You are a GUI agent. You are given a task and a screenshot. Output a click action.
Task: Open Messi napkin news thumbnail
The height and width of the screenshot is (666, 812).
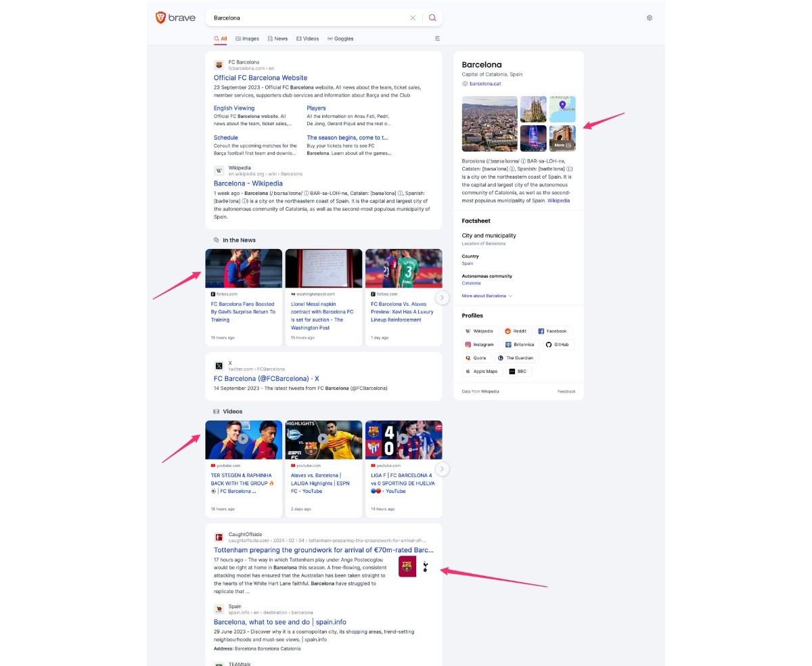pyautogui.click(x=323, y=269)
